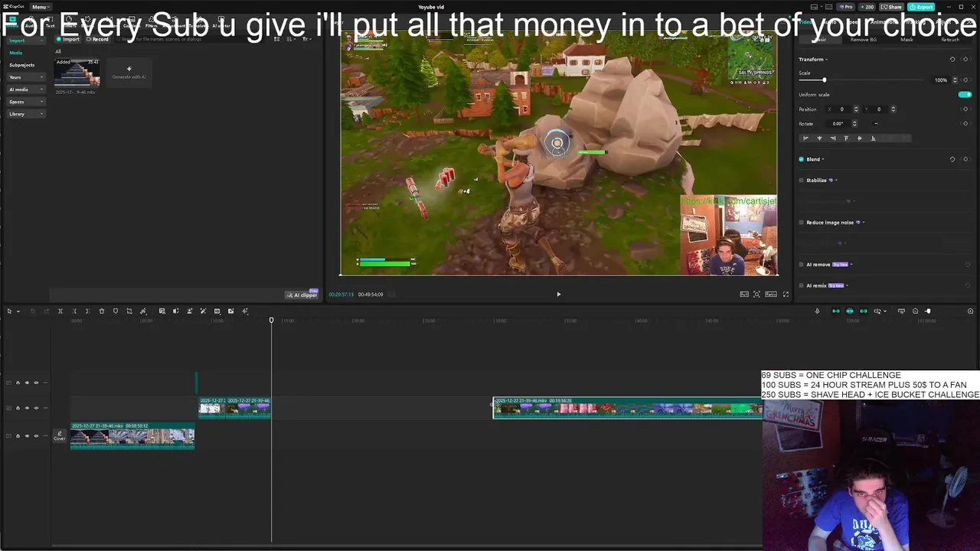The width and height of the screenshot is (980, 551).
Task: Align clip to horizontal center
Action: point(819,139)
